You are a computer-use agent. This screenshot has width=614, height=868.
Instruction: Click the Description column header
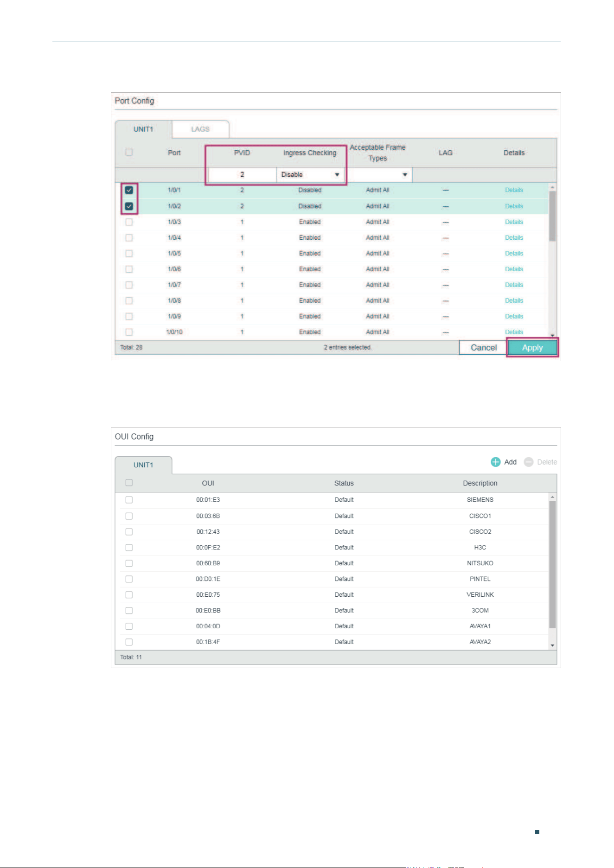pos(480,483)
